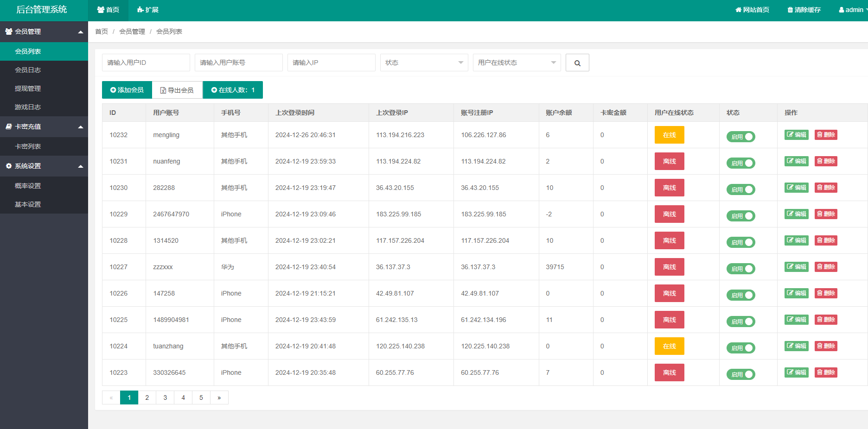Open 提现管理 in the sidebar
This screenshot has width=868, height=429.
point(28,88)
